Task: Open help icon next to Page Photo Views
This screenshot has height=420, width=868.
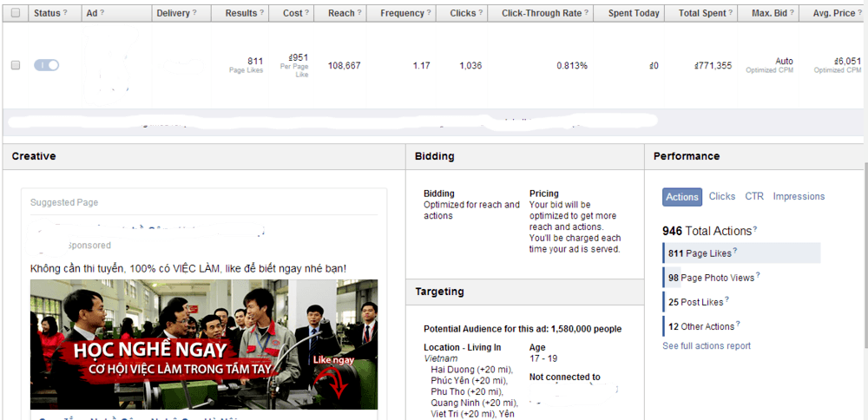Action: (758, 276)
